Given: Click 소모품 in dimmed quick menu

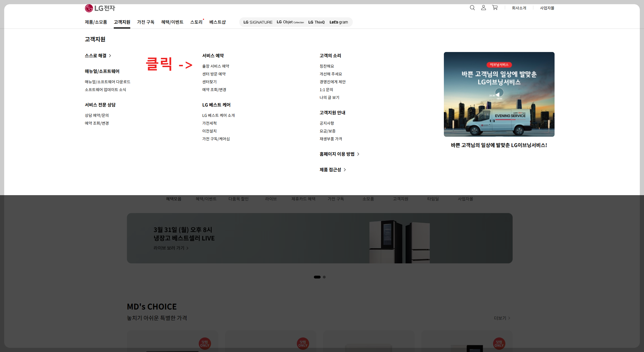Looking at the screenshot, I should tap(368, 199).
